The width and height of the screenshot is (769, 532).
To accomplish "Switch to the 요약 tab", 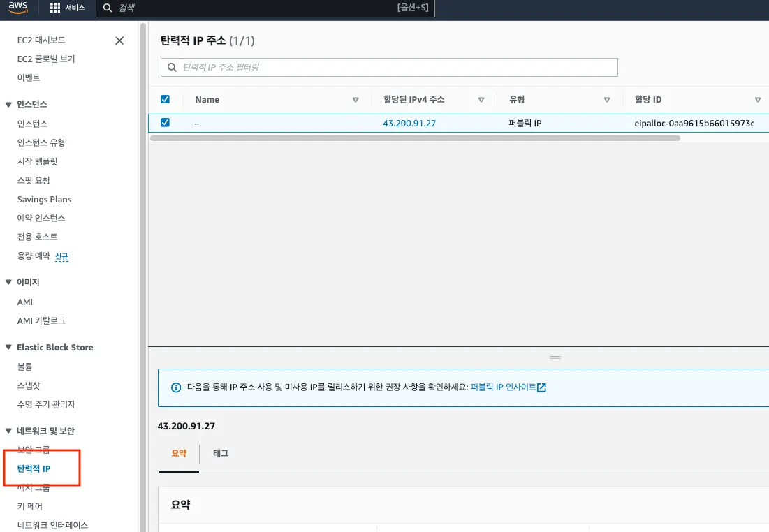I will click(x=179, y=454).
